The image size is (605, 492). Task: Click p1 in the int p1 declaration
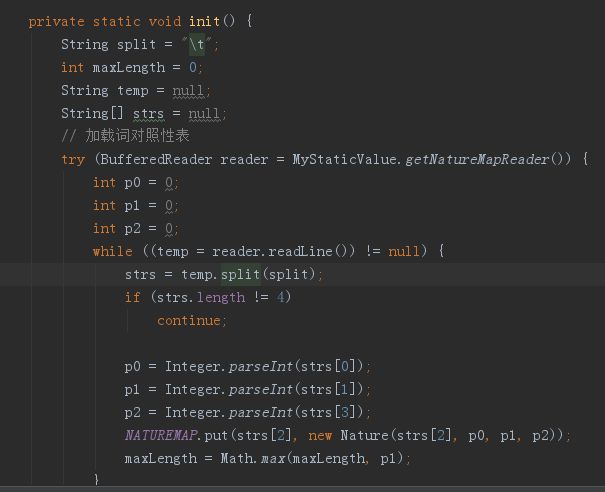132,206
